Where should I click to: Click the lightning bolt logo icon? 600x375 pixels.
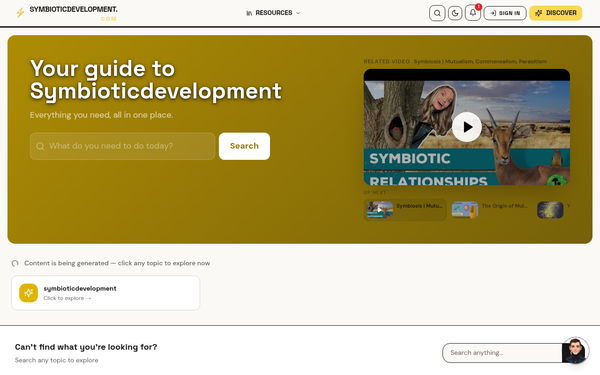click(20, 13)
